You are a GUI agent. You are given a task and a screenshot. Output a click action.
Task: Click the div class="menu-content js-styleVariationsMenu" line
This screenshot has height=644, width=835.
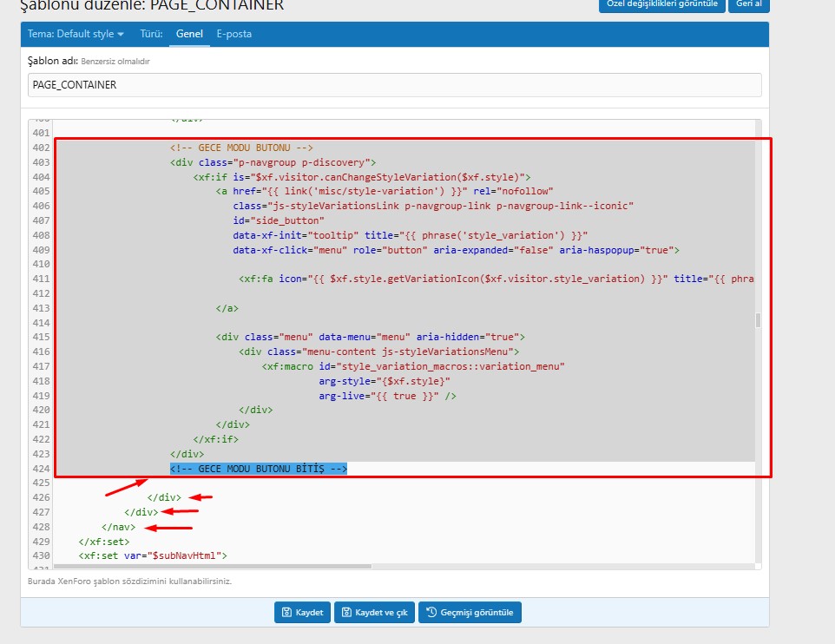click(x=379, y=352)
